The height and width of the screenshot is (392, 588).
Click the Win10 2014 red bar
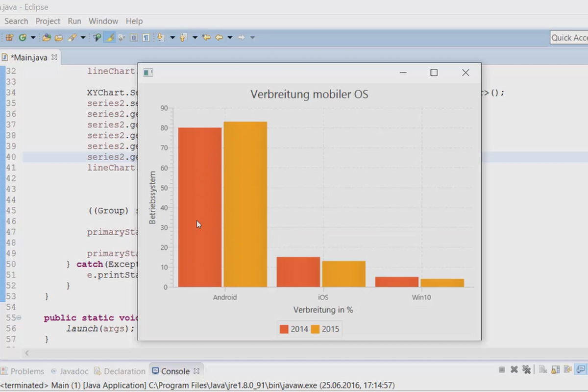click(397, 282)
